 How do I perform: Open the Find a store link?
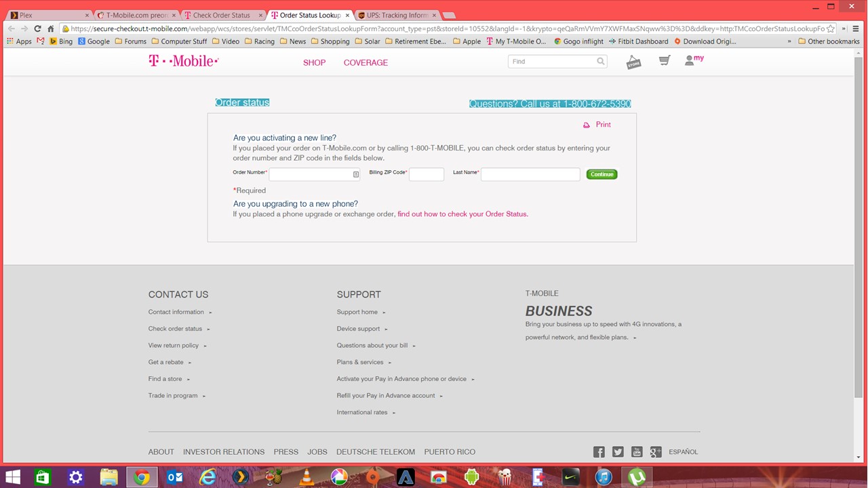(165, 379)
